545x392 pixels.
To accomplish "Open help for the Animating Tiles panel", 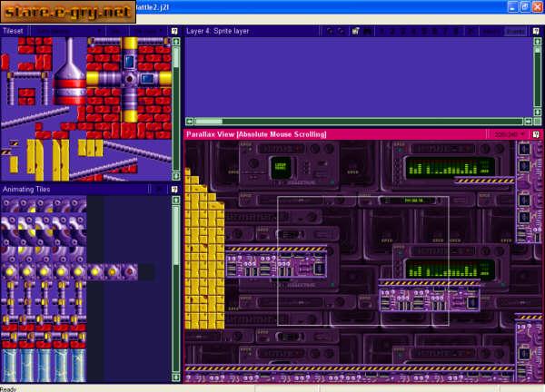I will tap(174, 190).
